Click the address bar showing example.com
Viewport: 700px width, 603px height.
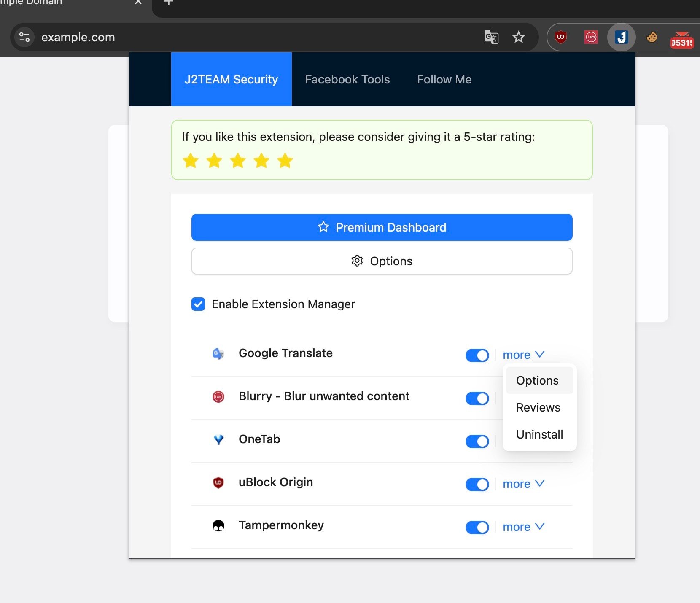253,37
